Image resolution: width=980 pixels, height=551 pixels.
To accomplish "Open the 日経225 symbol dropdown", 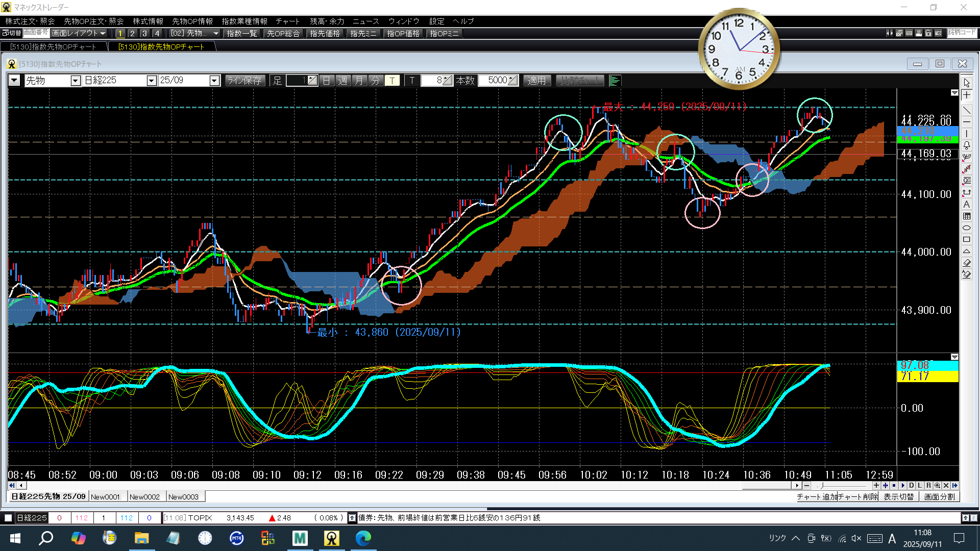I will [x=151, y=81].
